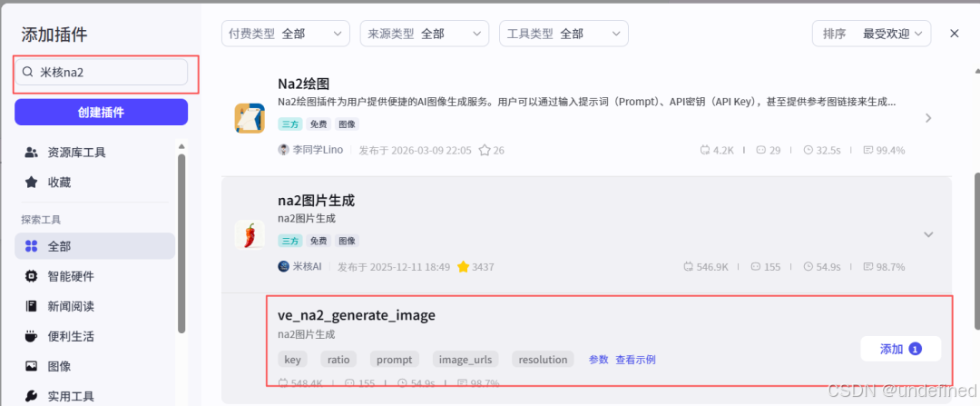The image size is (980, 406).
Task: Click the 新闻阅读 book icon
Action: pyautogui.click(x=31, y=306)
